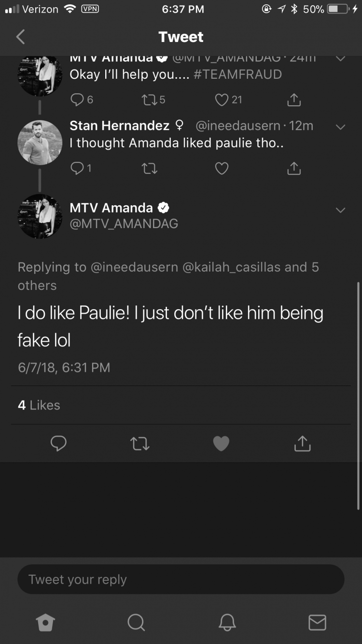Share Stan Hernandez's tweet

pyautogui.click(x=294, y=168)
